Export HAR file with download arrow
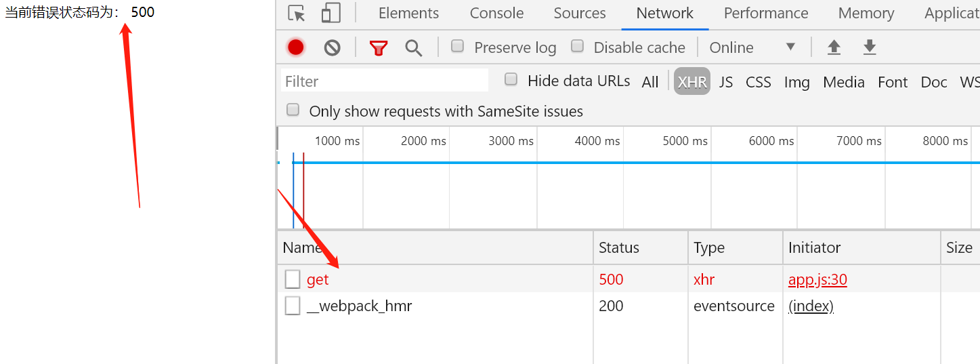980x364 pixels. [870, 47]
